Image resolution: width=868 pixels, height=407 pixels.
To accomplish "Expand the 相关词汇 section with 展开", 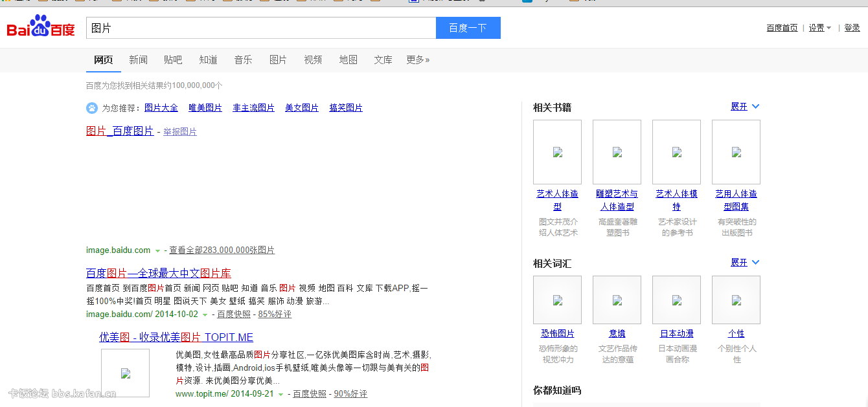I will click(745, 263).
